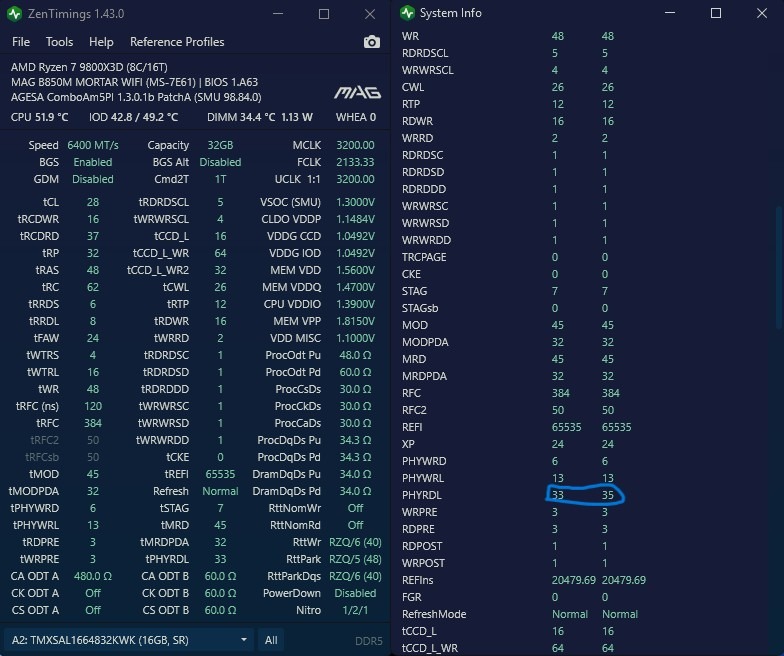Click the tRAS value 48
Viewport: 784px width, 656px height.
pos(93,270)
